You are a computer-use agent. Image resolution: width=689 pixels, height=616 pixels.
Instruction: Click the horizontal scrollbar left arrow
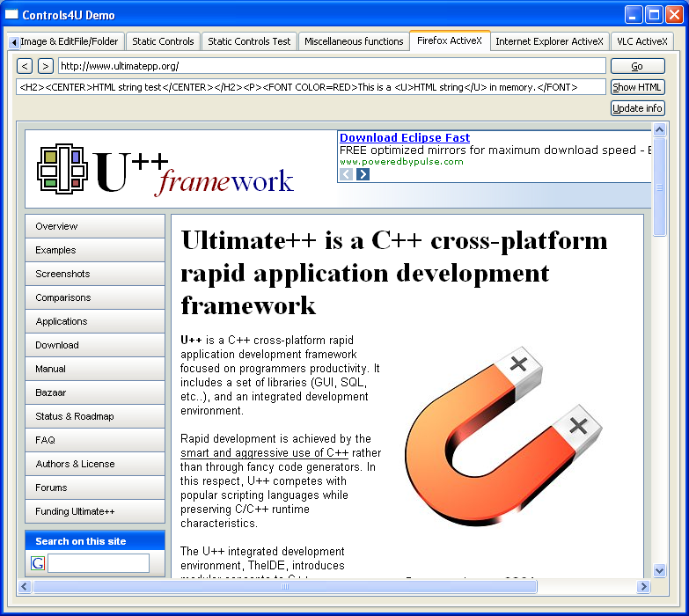coord(25,587)
